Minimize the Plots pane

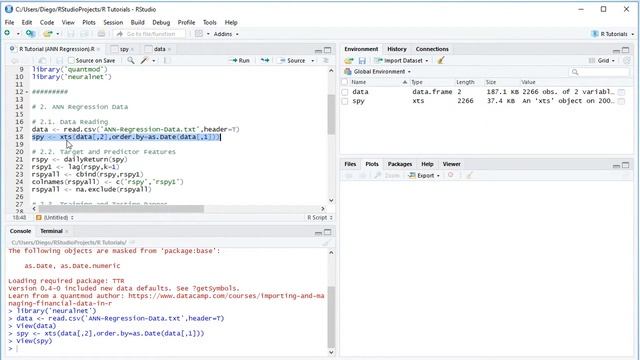tap(616, 165)
